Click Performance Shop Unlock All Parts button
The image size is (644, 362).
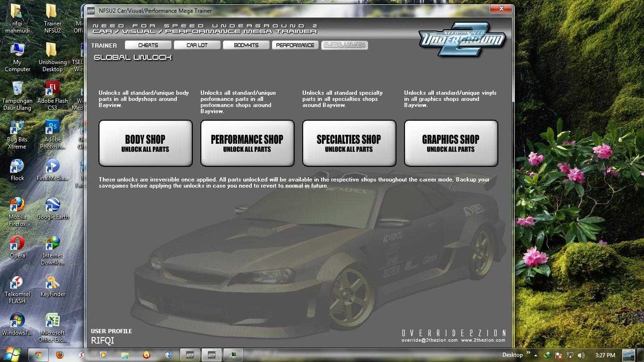pyautogui.click(x=247, y=143)
